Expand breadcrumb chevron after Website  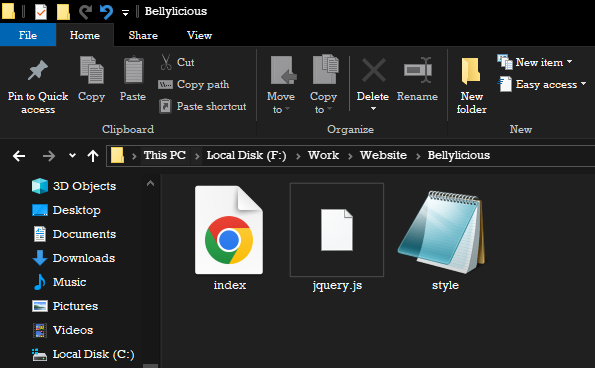(x=418, y=156)
